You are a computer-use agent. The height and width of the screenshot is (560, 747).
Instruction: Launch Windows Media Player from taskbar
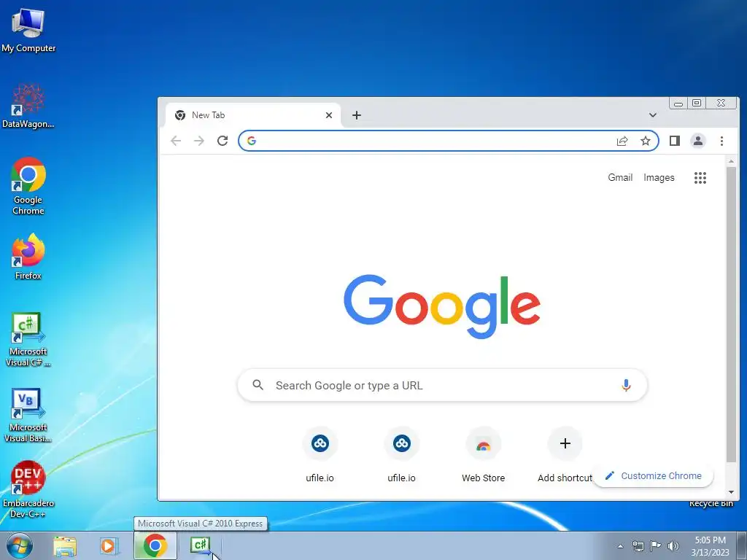pyautogui.click(x=109, y=546)
